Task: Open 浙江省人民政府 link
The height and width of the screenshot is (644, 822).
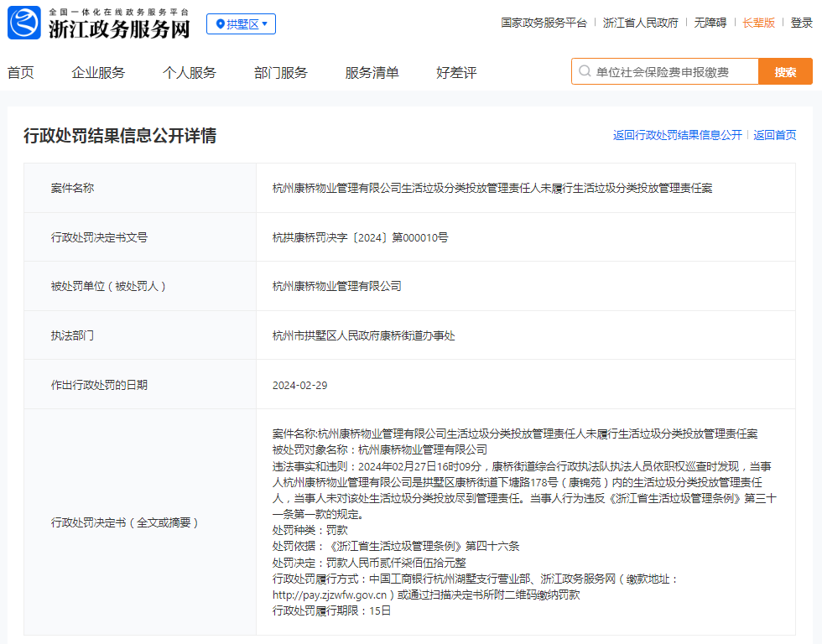Action: (641, 23)
